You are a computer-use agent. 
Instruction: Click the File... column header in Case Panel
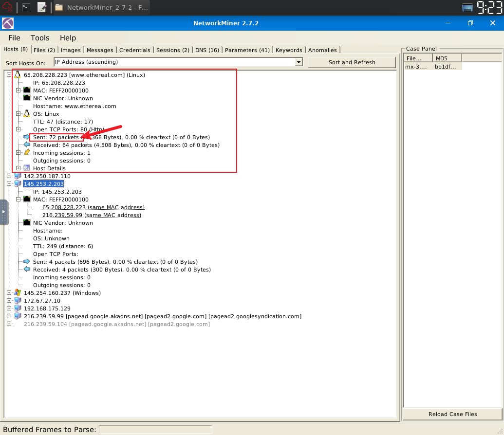pos(418,58)
